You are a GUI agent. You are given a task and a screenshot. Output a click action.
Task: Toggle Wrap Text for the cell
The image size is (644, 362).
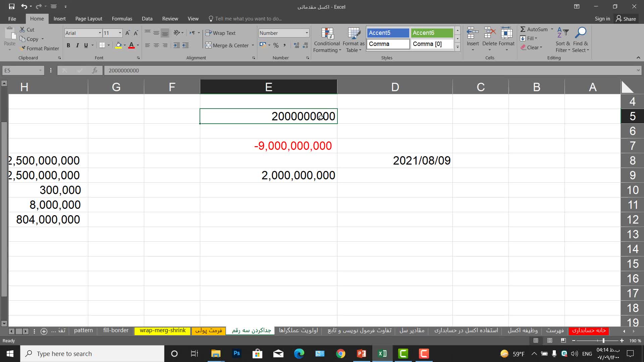220,33
